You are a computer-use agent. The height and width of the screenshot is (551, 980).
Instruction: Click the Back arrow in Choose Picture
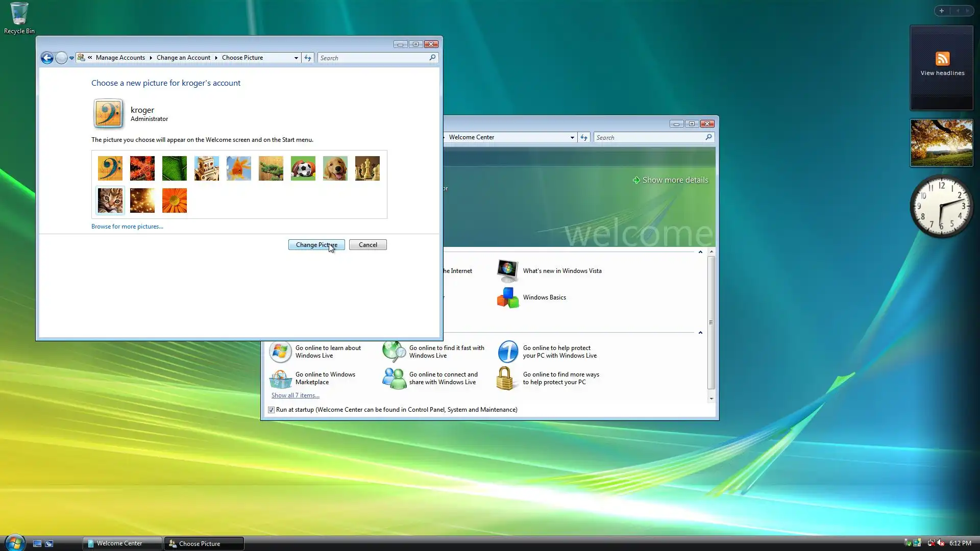pos(47,58)
